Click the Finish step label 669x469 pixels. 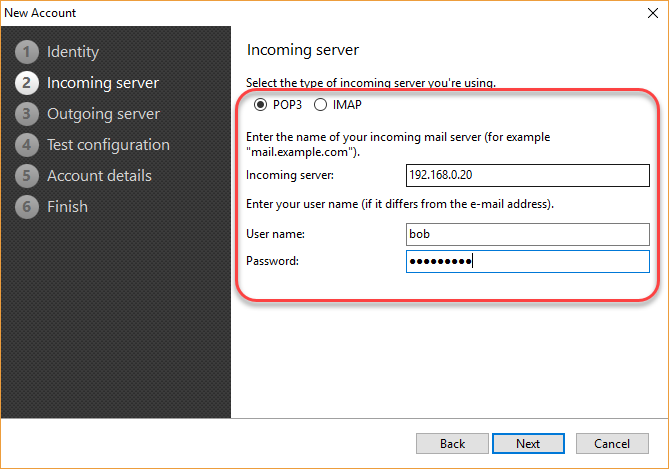[x=67, y=207]
